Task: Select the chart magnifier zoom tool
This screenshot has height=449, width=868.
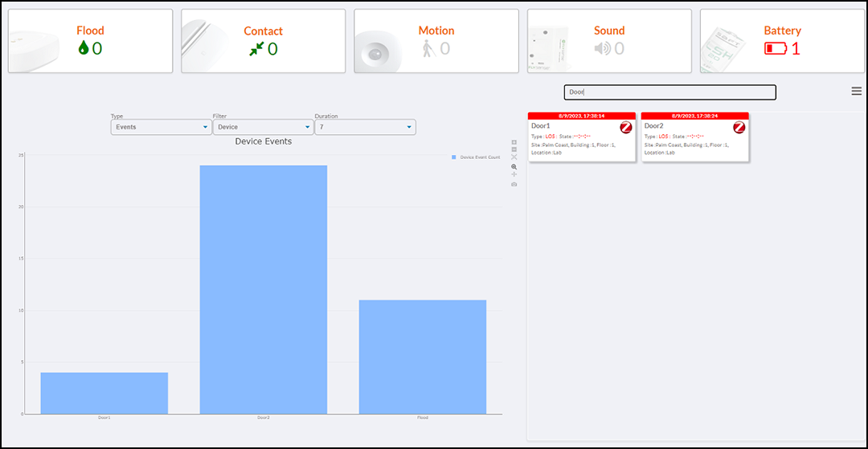Action: pos(514,166)
